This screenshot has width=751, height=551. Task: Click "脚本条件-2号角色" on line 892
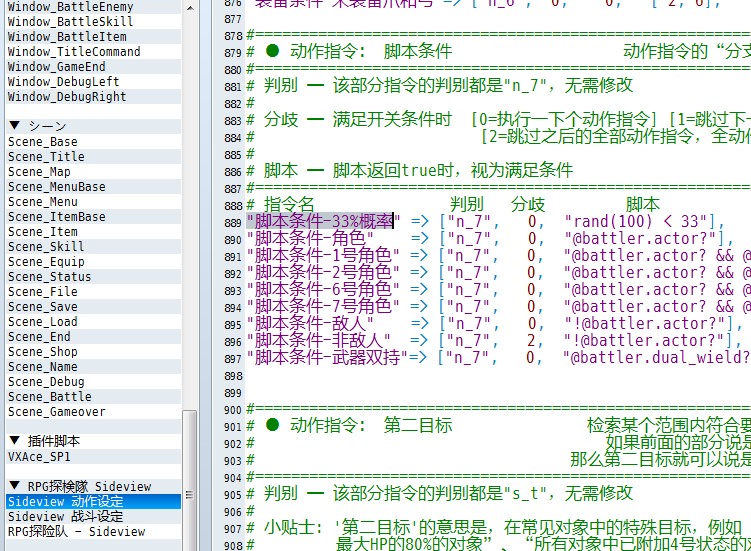tap(323, 272)
